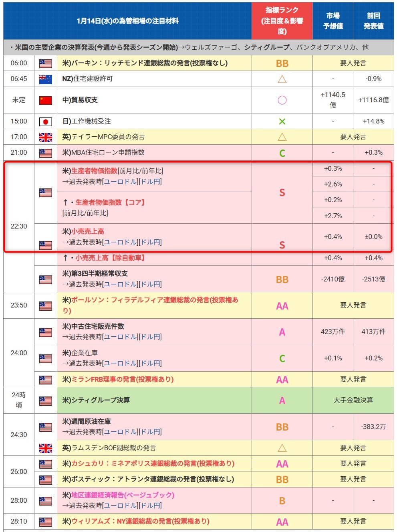Click the pink circle rank icon for 貿易収支
This screenshot has height=532, width=397.
click(282, 100)
